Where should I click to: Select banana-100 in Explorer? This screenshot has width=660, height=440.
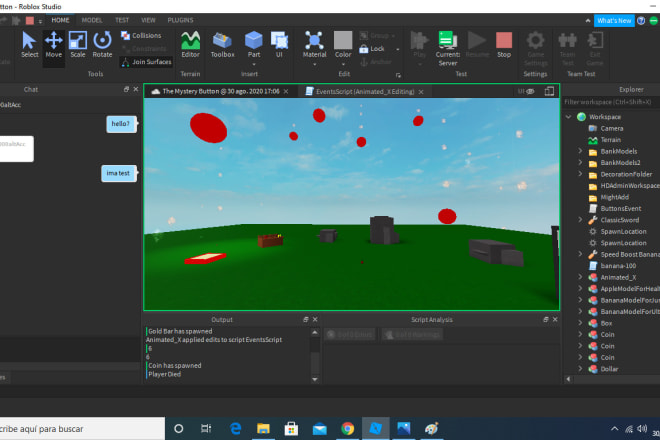click(618, 266)
